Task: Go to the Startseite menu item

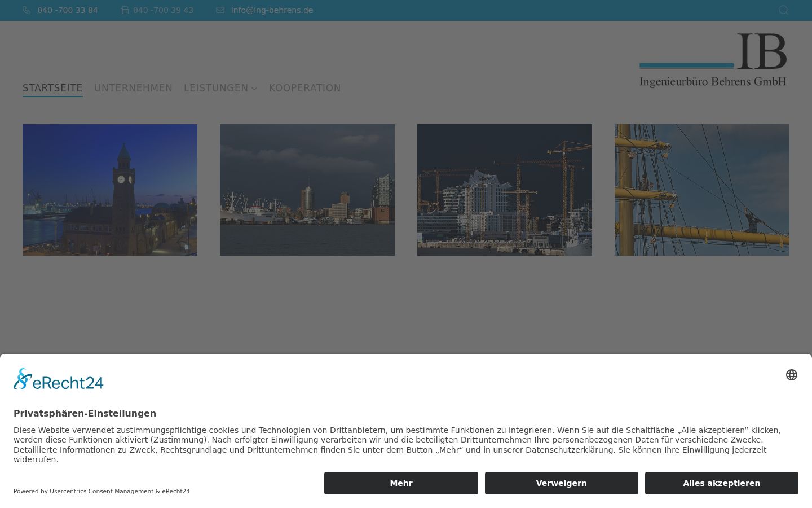Action: 52,88
